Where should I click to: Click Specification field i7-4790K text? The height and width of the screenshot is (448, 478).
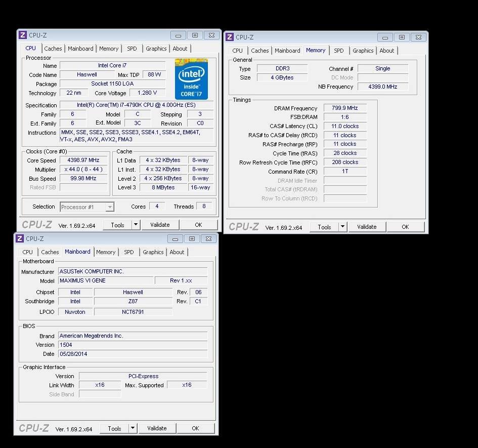click(136, 105)
